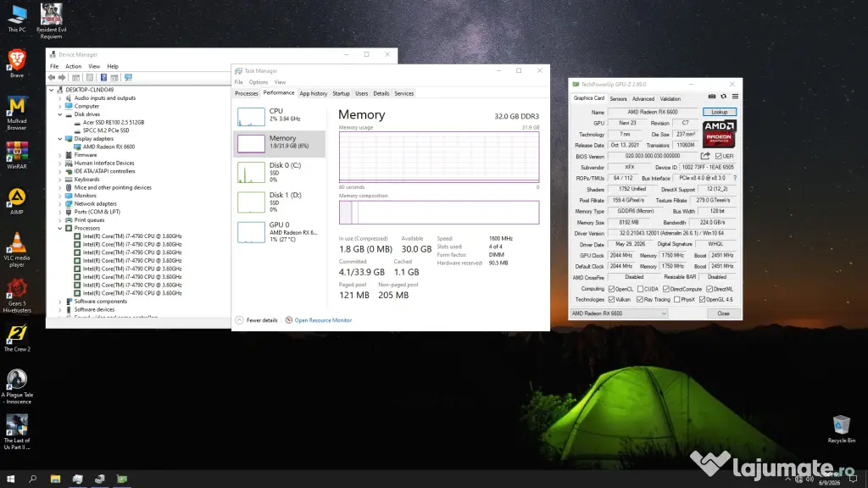The width and height of the screenshot is (868, 488).
Task: Open the WinRAR desktop icon
Action: coord(17,156)
